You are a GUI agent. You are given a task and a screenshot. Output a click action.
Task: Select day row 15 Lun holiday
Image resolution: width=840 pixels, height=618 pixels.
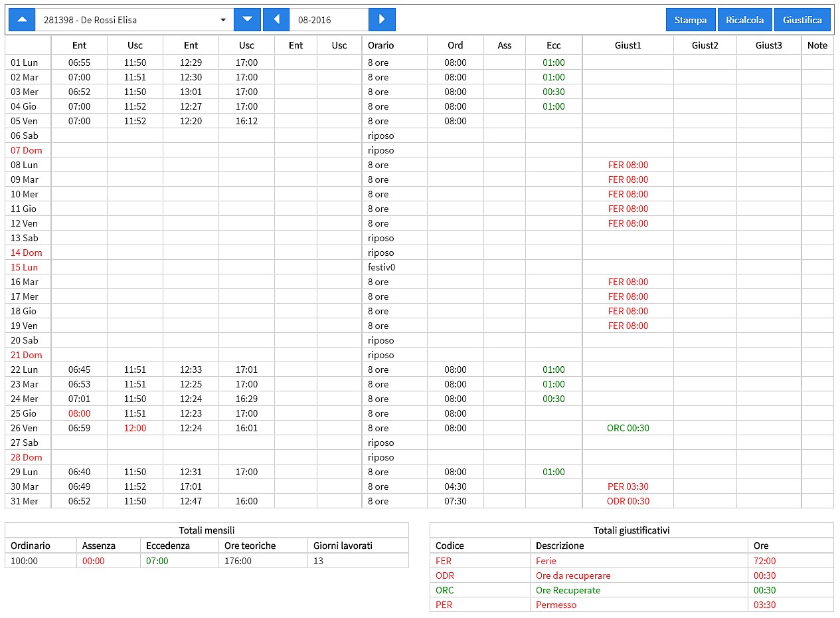[x=419, y=267]
